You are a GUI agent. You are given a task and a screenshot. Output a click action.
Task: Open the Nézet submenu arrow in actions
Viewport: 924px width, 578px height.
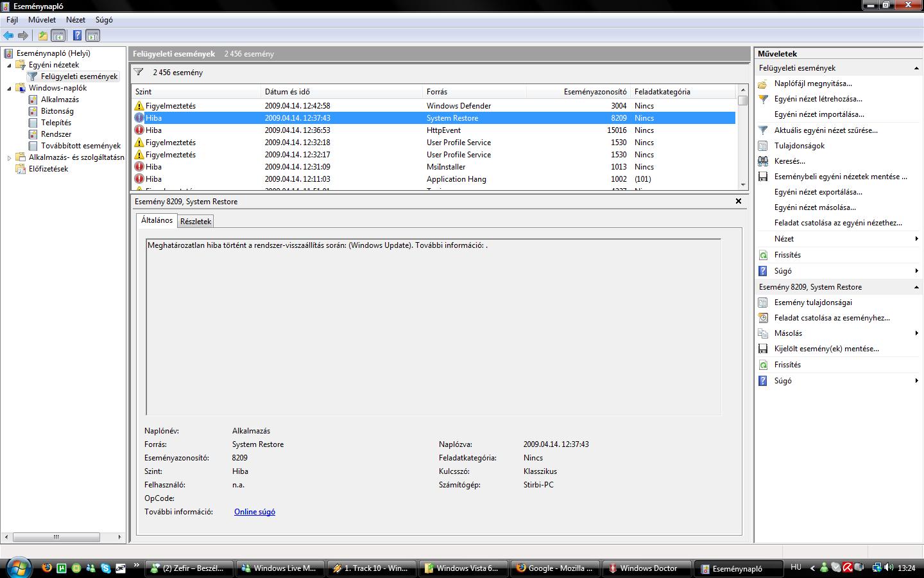916,239
